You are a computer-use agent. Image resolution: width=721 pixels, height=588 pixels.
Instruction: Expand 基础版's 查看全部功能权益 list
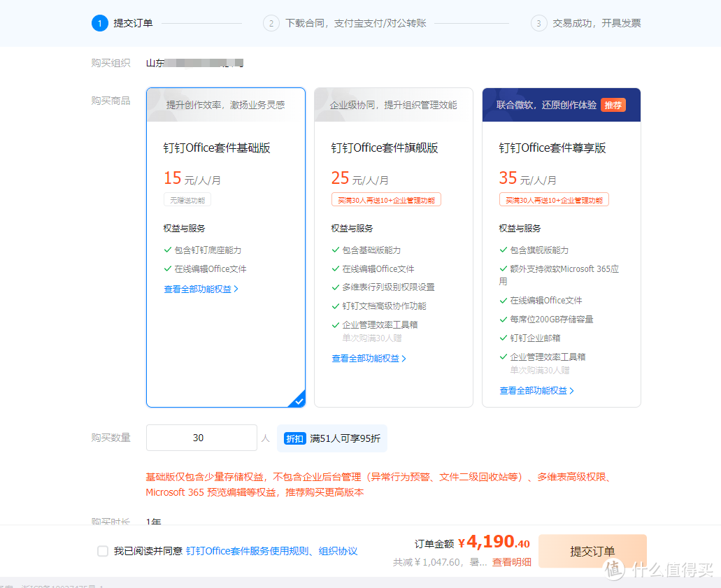[201, 288]
